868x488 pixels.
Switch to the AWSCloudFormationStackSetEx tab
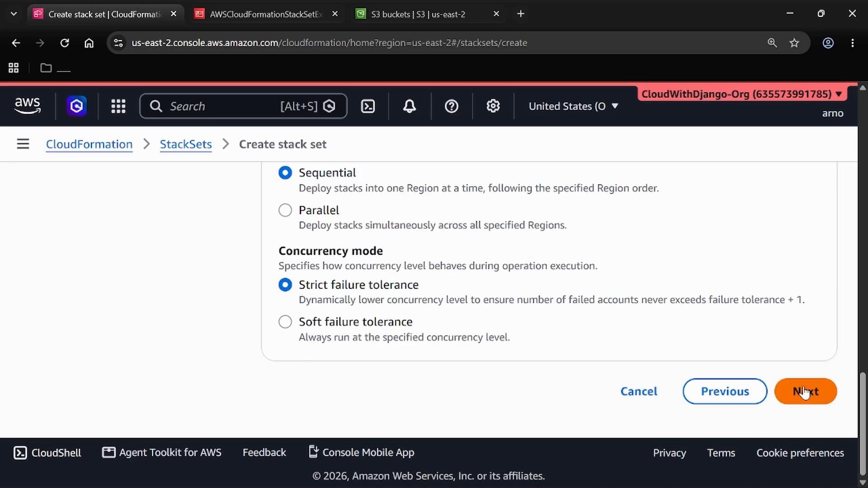266,14
